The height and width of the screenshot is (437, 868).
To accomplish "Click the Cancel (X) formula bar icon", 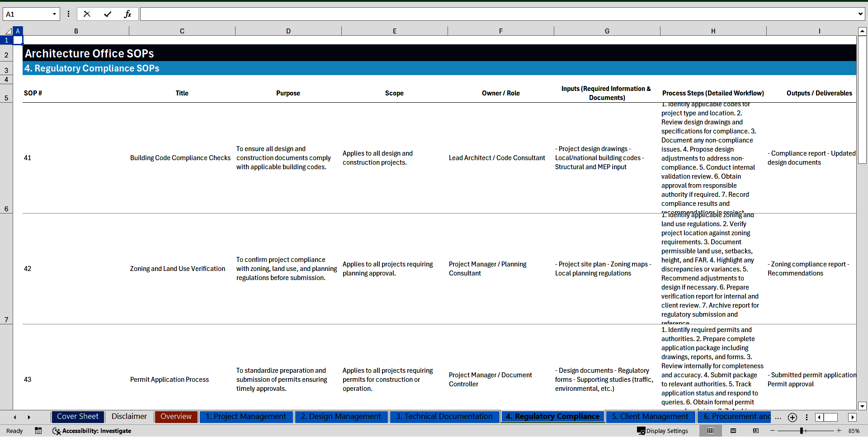I will click(x=87, y=14).
